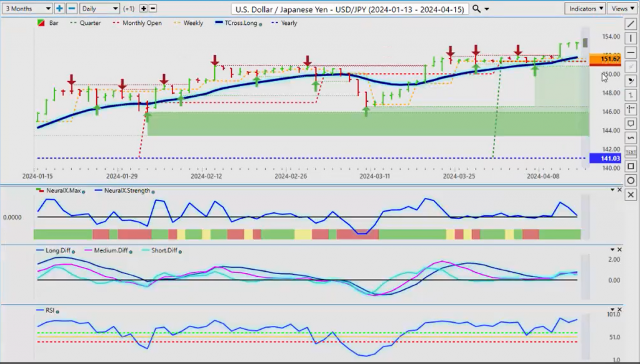Screen dimensions: 640x364
Task: Open the Views menu
Action: point(622,9)
